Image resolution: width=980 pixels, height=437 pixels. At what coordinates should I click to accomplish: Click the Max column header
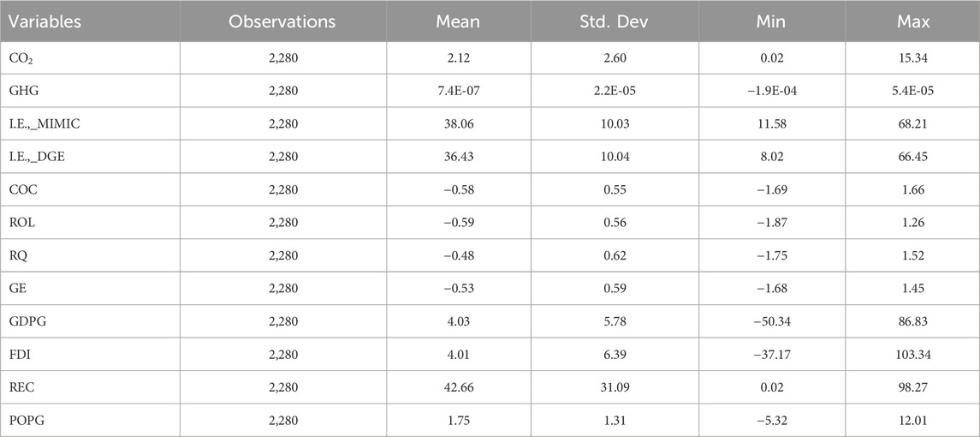point(912,21)
